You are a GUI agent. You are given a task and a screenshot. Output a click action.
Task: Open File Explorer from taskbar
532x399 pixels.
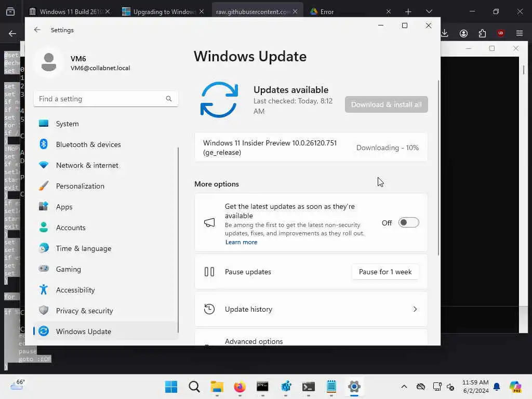pos(217,387)
